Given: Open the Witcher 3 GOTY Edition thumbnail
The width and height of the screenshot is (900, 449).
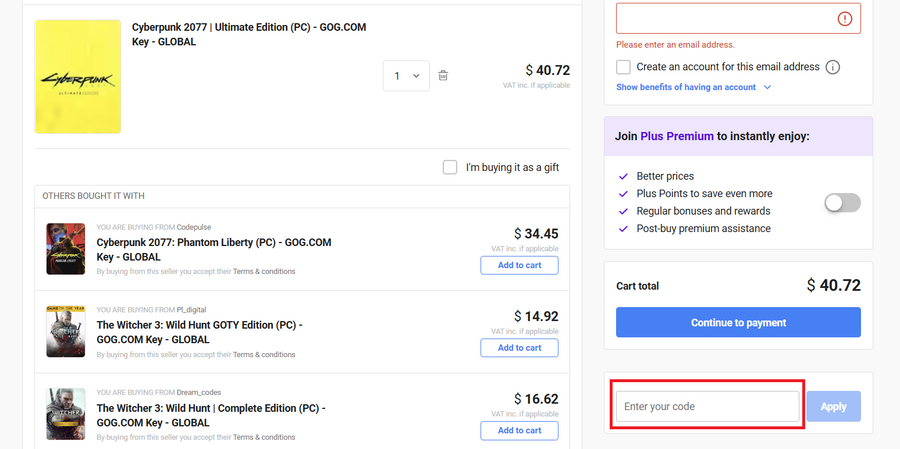Looking at the screenshot, I should pos(66,332).
